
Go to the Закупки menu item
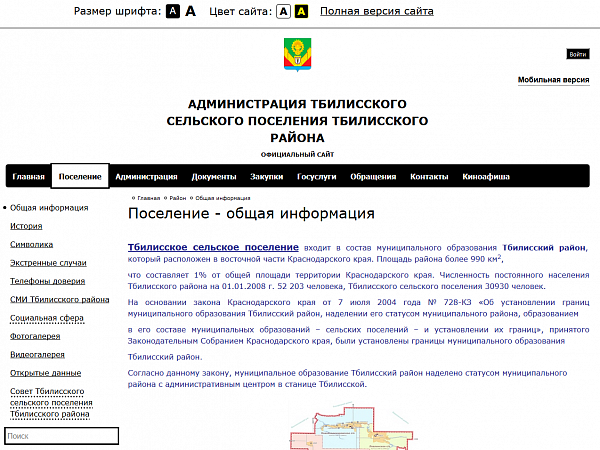tap(266, 177)
